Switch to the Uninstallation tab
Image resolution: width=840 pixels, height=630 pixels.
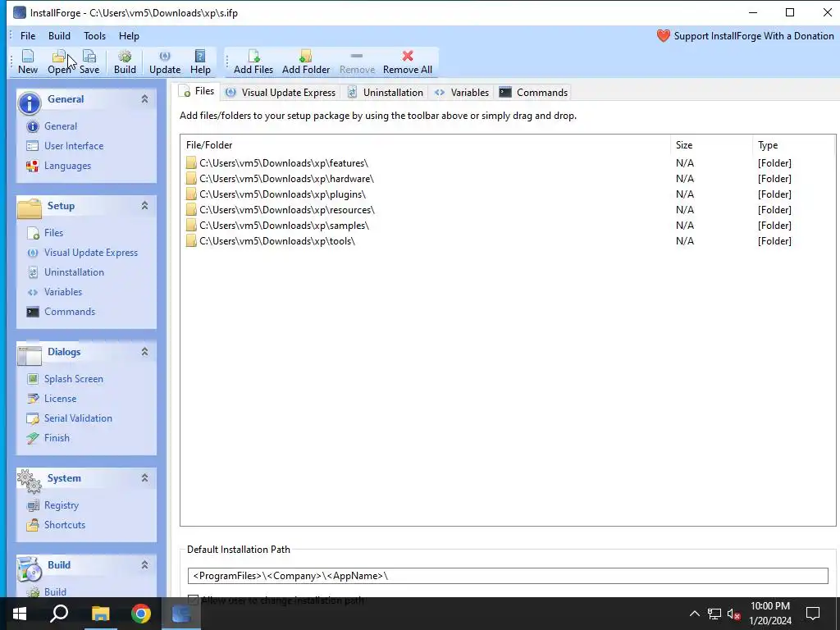(386, 93)
